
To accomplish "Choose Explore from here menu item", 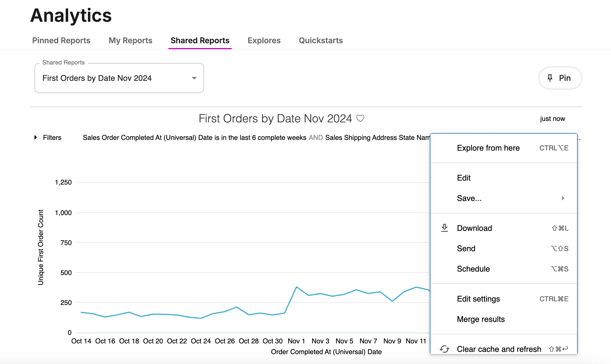I will point(504,148).
